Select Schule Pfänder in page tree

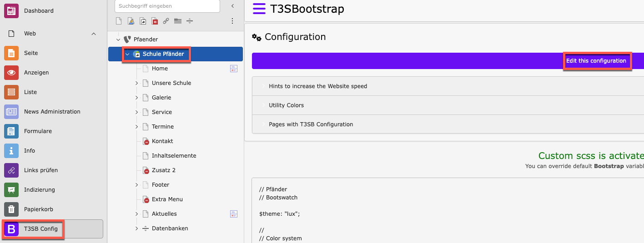[163, 54]
